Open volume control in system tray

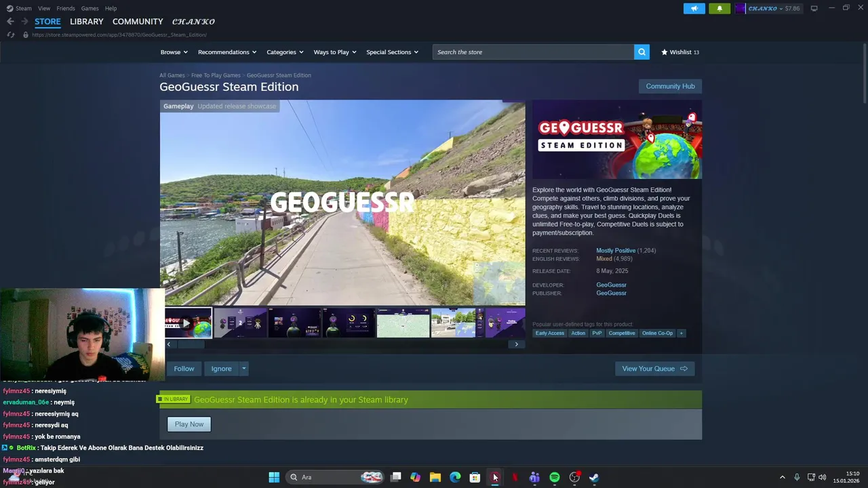[823, 477]
